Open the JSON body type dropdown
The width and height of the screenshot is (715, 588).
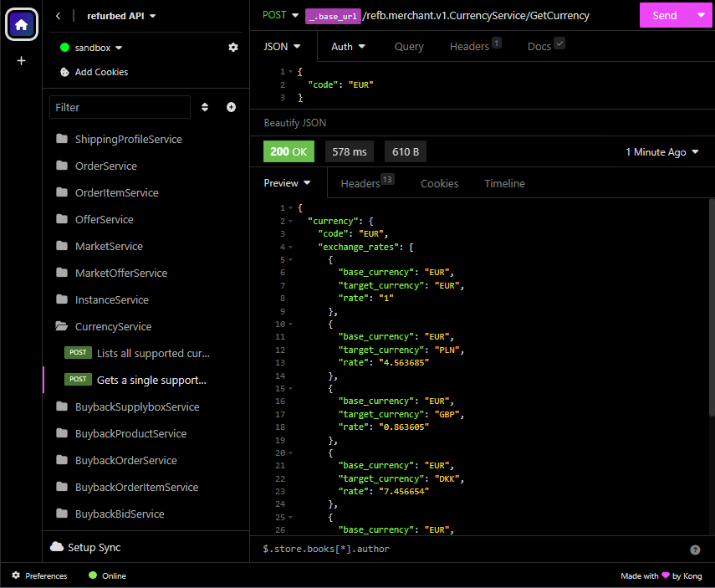[x=282, y=47]
